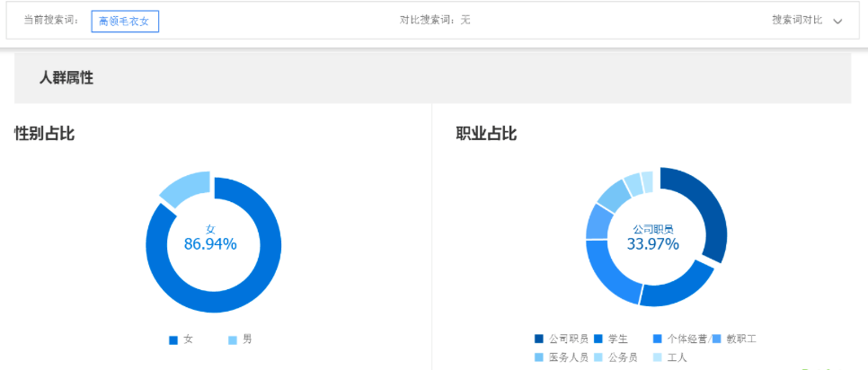The height and width of the screenshot is (370, 868).
Task: Click the 公务员 legend color square
Action: coord(598,357)
